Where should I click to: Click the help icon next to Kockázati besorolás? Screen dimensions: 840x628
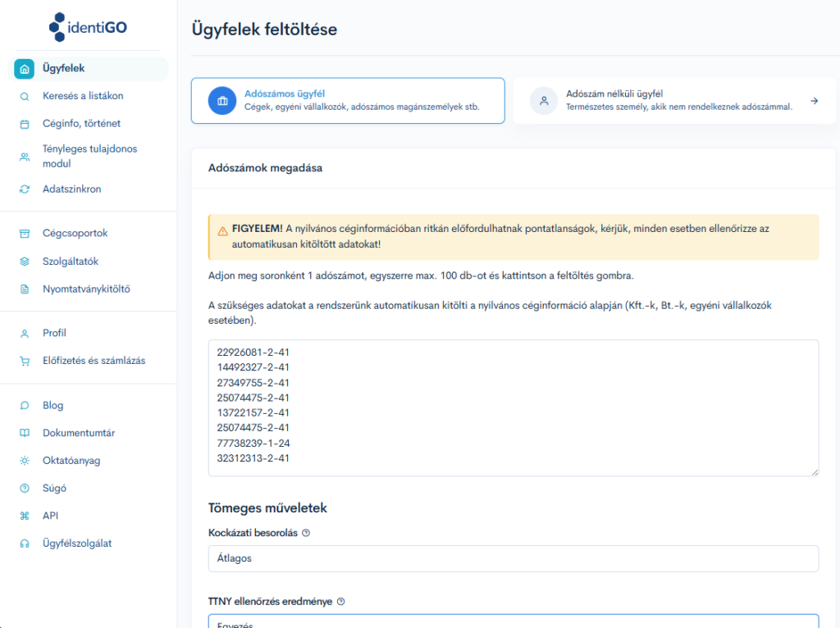[306, 533]
